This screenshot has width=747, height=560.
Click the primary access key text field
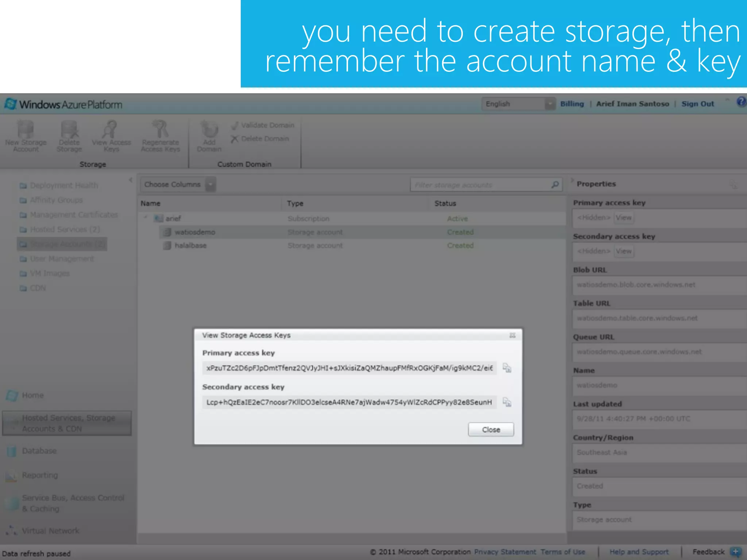click(349, 368)
